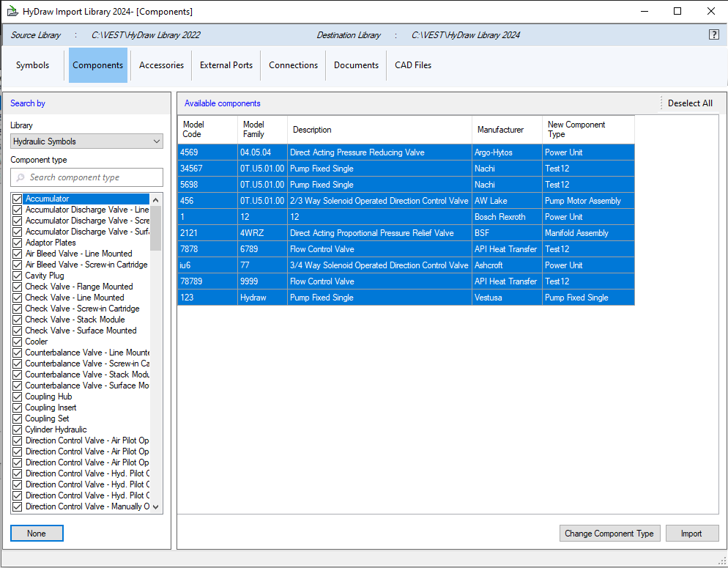This screenshot has height=568, width=728.
Task: Open Help via the question mark icon
Action: pos(714,34)
